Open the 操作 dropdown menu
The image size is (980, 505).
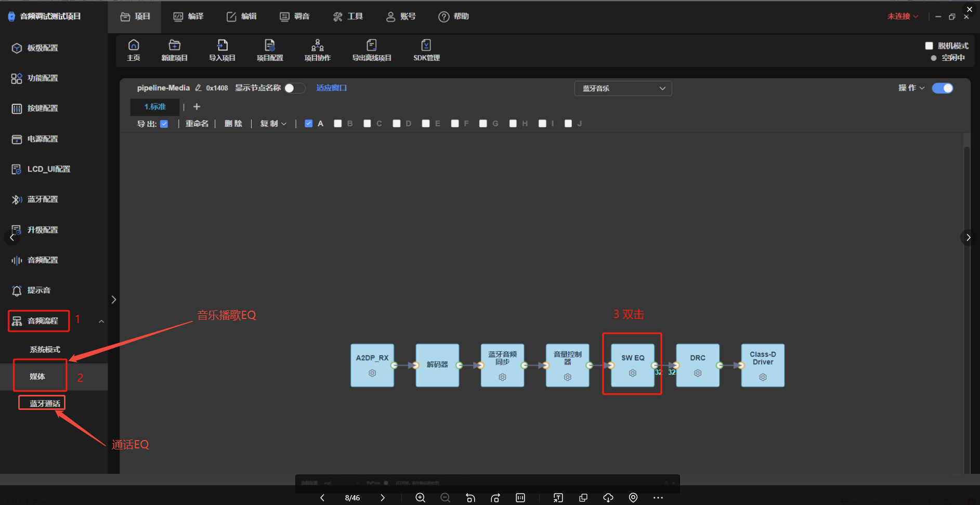pyautogui.click(x=911, y=88)
